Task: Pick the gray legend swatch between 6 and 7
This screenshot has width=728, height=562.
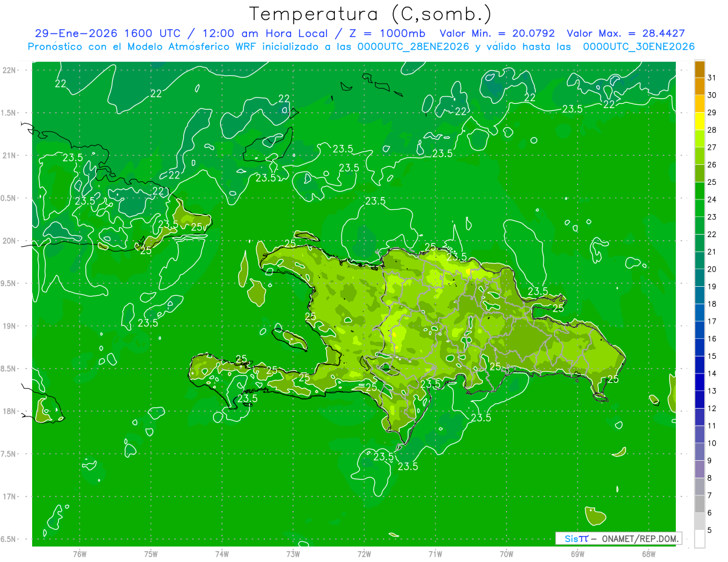Action: (699, 504)
